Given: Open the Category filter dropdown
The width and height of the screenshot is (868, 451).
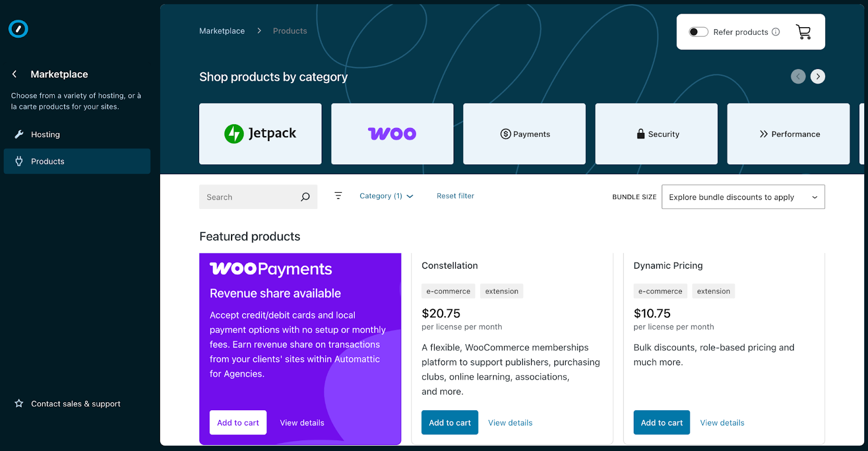Looking at the screenshot, I should pos(386,196).
